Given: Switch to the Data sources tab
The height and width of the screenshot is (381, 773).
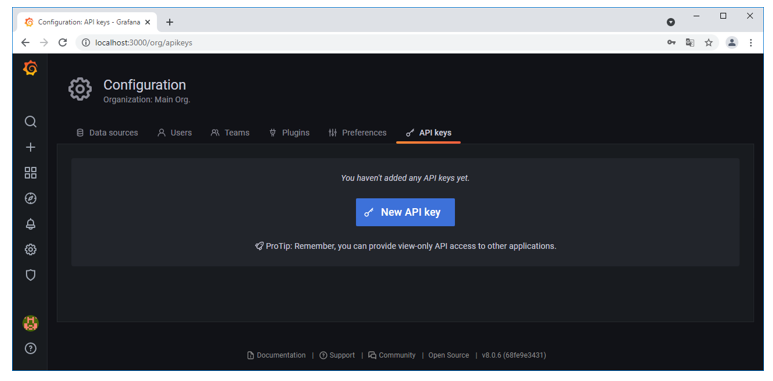Looking at the screenshot, I should pyautogui.click(x=107, y=133).
